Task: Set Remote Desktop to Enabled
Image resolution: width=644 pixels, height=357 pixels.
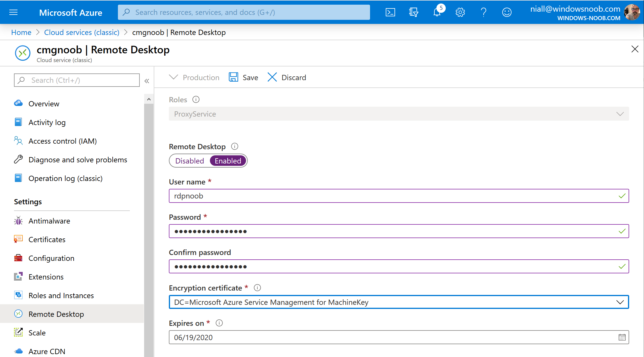Action: pyautogui.click(x=228, y=161)
